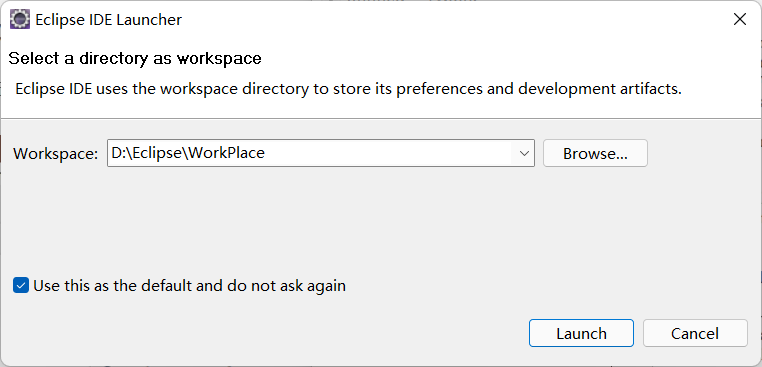Click the description about preferences and artifacts
The height and width of the screenshot is (367, 762).
tap(348, 89)
